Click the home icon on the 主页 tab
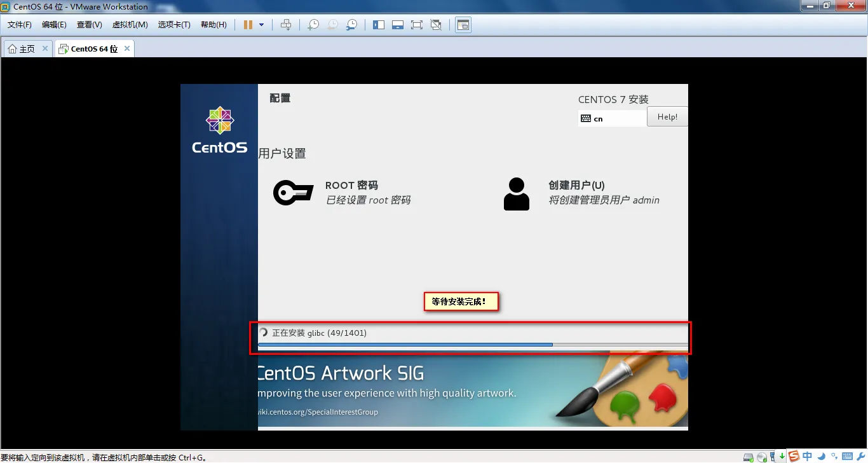Screen dimensions: 868x463 (x=12, y=49)
